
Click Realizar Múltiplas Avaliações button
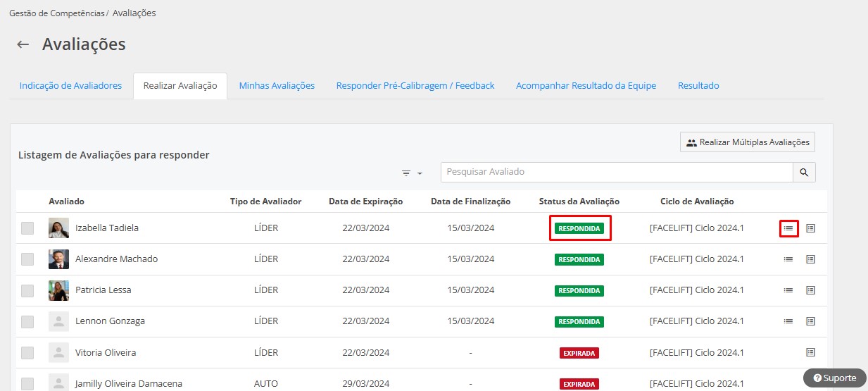[x=747, y=142]
